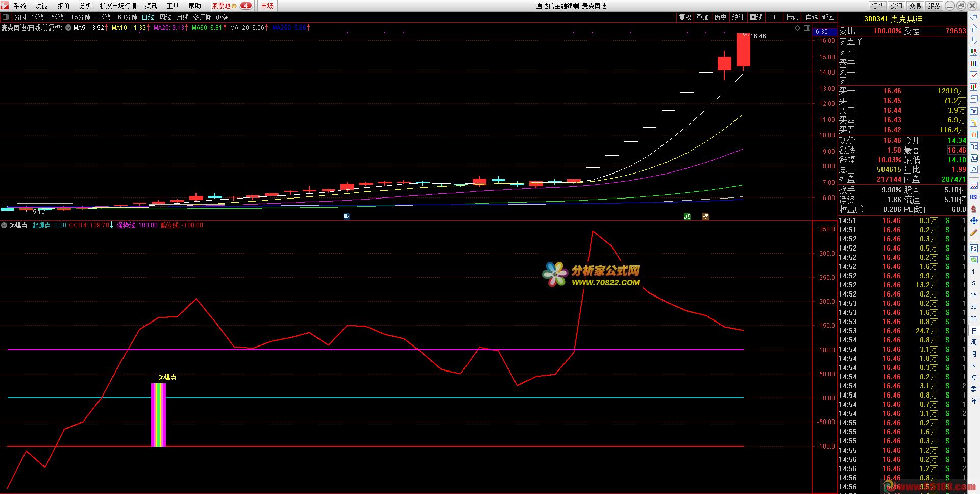Image resolution: width=980 pixels, height=494 pixels.
Task: Switch to 15分钟 period
Action: click(x=81, y=17)
